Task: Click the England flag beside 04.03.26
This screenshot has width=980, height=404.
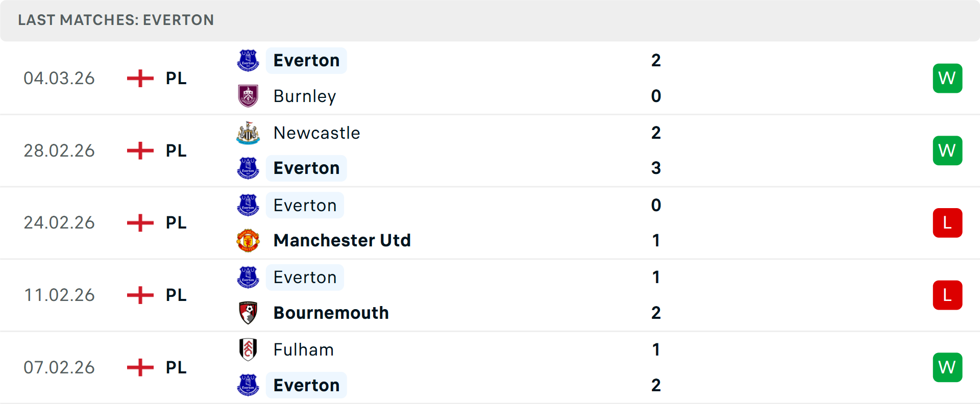Action: point(139,78)
